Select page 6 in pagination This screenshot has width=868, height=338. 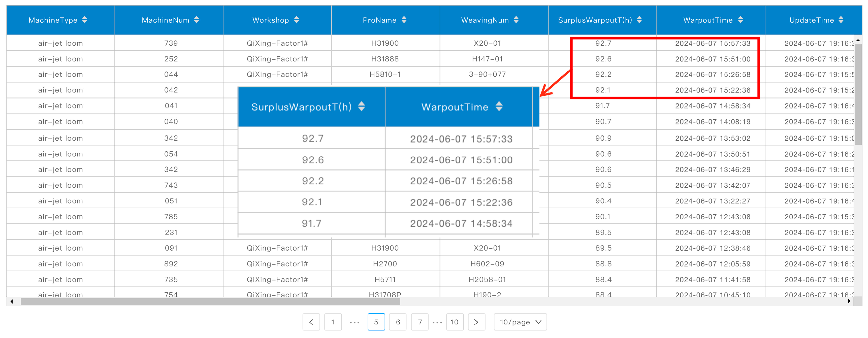click(x=398, y=322)
